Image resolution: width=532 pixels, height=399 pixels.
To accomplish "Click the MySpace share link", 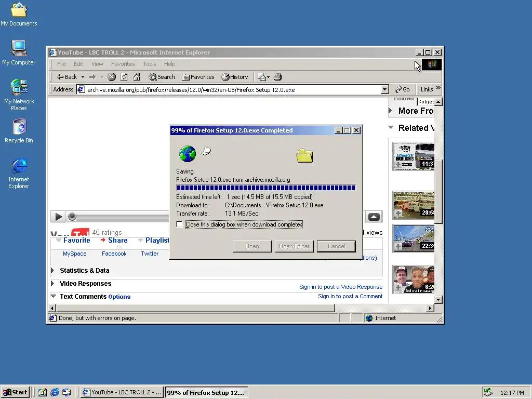I will click(x=75, y=254).
